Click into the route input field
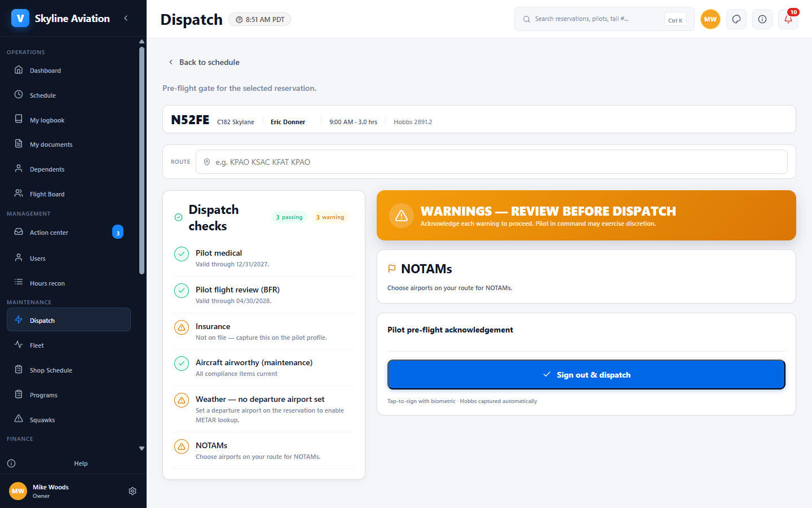This screenshot has height=508, width=812. [x=492, y=162]
